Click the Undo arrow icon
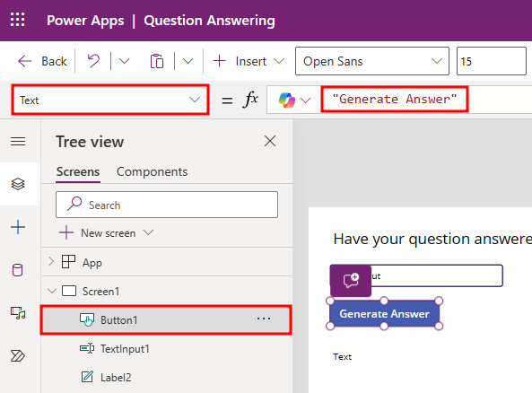 (x=93, y=61)
